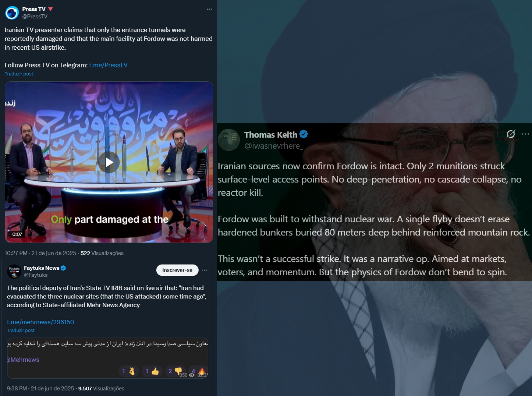The height and width of the screenshot is (396, 532).
Task: Open t.me/mehrnews/296150 link
Action: (40, 322)
